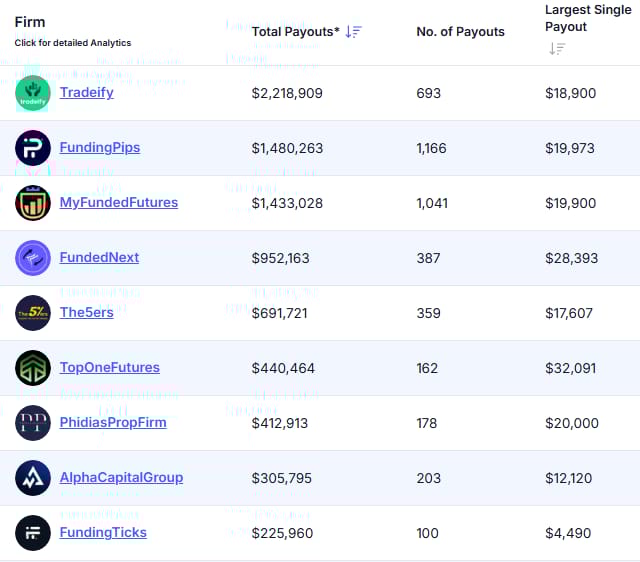The image size is (640, 562).
Task: Select PhidiasPropFirm total $412,913
Action: coord(280,423)
